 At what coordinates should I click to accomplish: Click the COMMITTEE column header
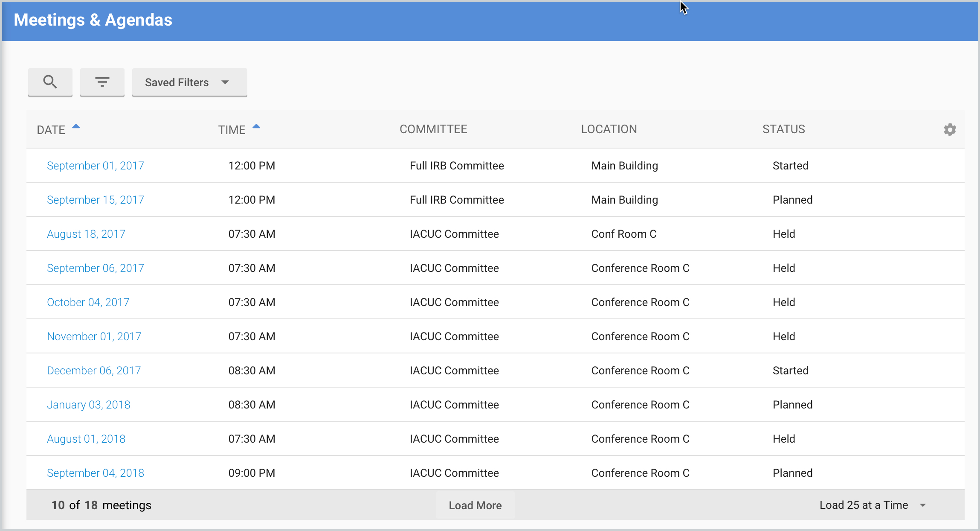[433, 129]
